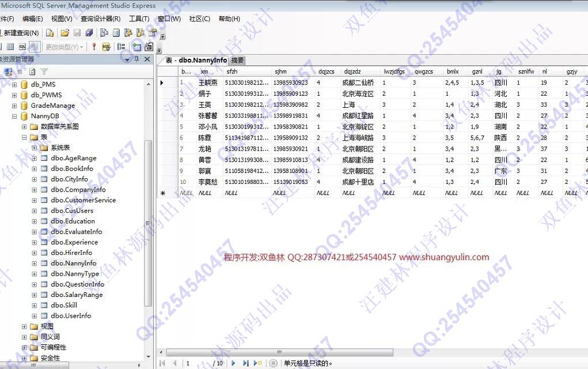Open file with the yellow folder icon
This screenshot has height=369, width=588.
click(65, 33)
